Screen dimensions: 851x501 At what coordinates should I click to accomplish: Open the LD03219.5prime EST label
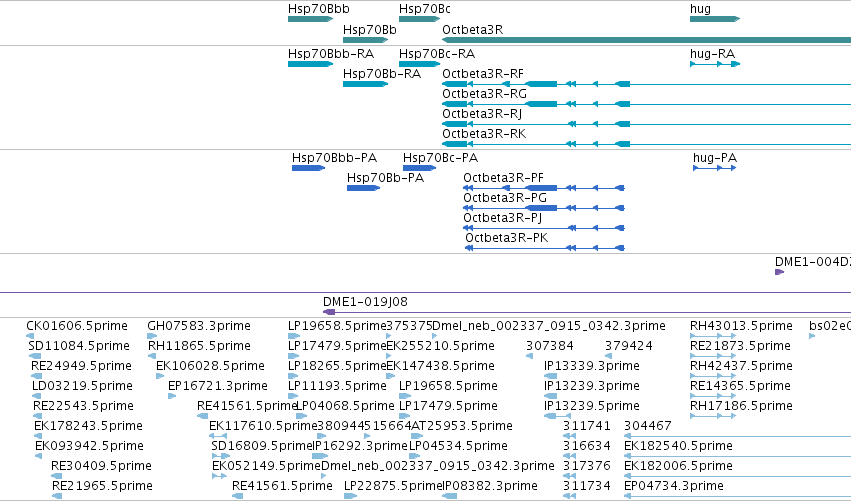(82, 386)
